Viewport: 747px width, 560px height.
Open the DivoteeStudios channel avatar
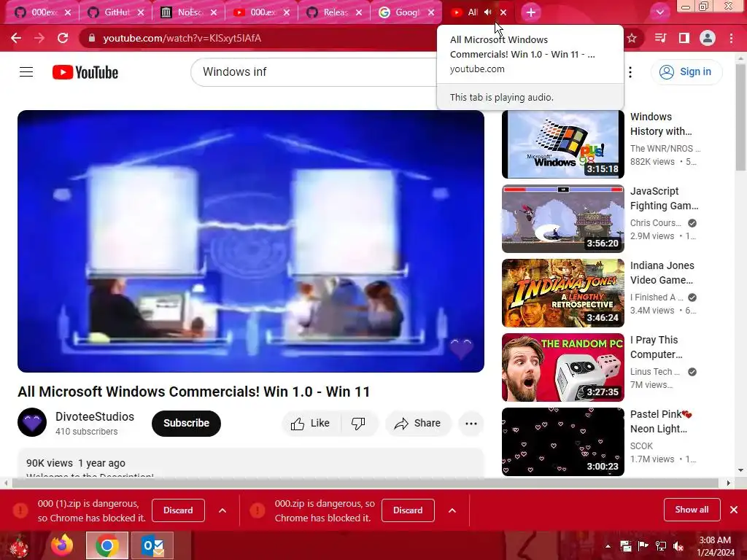32,422
